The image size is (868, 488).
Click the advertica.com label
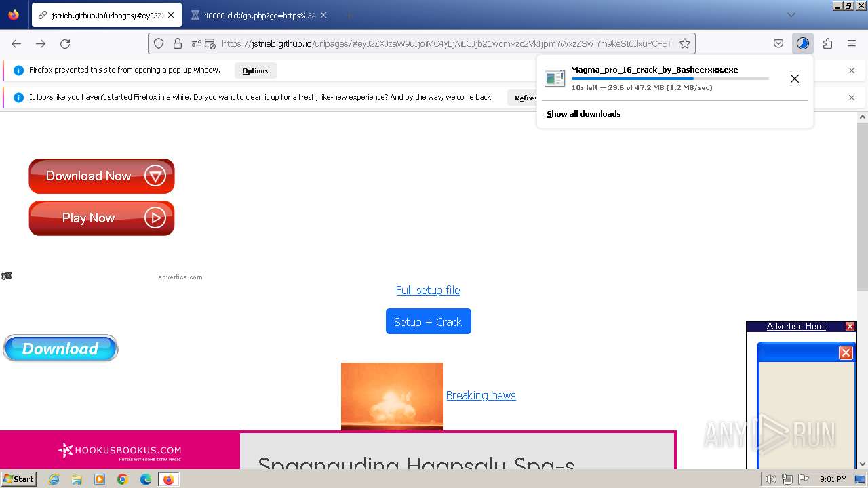point(180,277)
